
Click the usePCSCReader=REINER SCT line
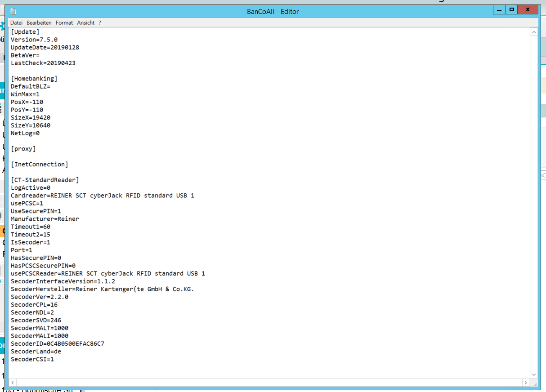pos(108,273)
